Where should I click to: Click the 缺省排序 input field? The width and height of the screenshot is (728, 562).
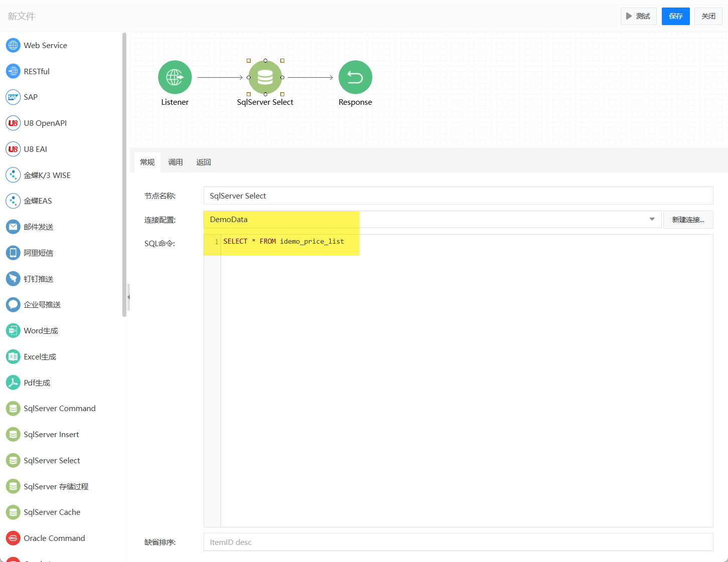click(x=458, y=542)
